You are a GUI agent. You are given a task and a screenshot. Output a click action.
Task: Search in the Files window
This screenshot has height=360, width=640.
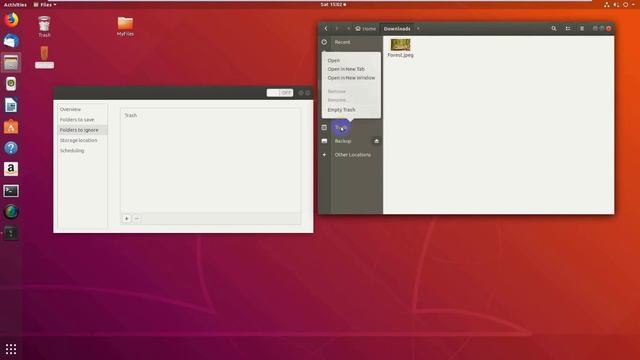[x=553, y=29]
